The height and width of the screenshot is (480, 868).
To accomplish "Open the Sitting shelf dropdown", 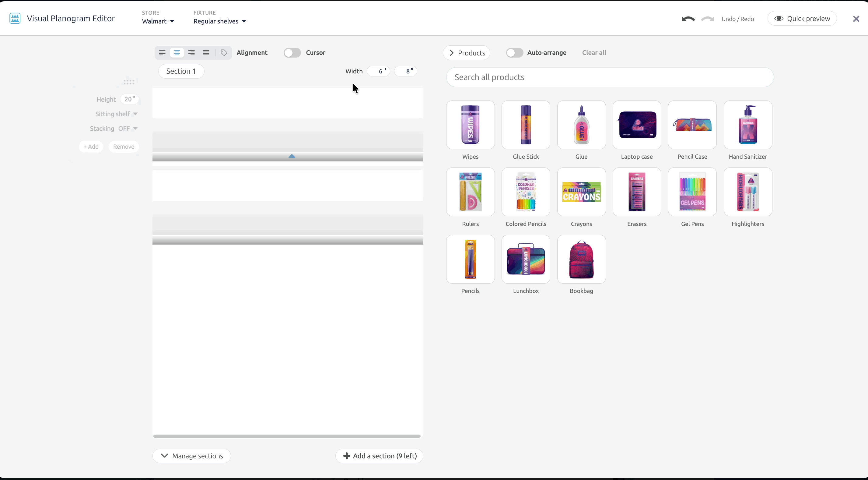I will pyautogui.click(x=116, y=114).
